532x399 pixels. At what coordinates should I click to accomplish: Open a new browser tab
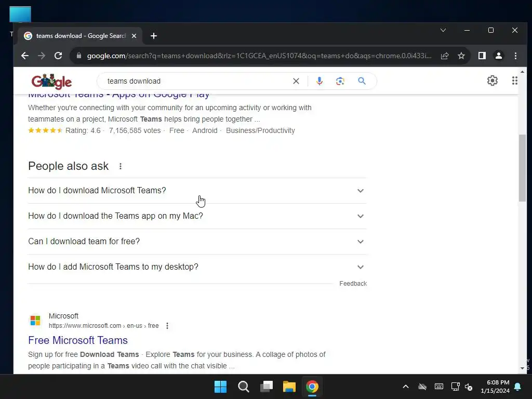(154, 36)
